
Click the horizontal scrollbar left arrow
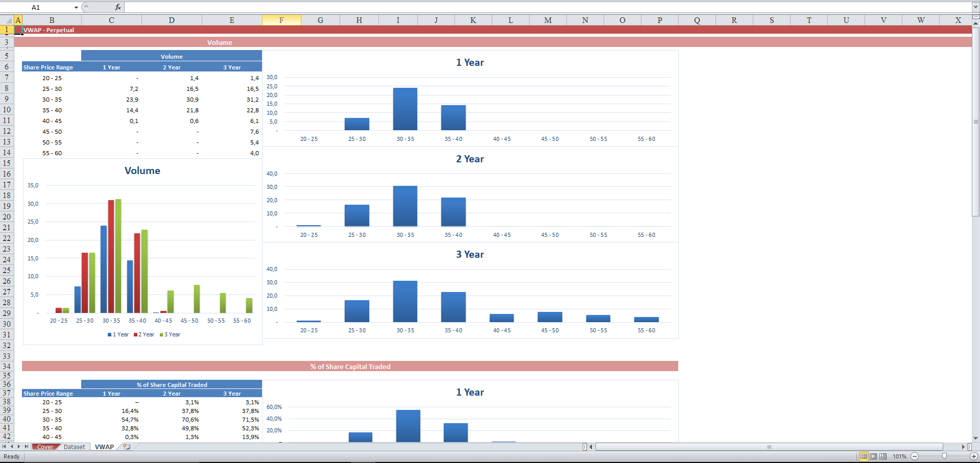click(591, 447)
